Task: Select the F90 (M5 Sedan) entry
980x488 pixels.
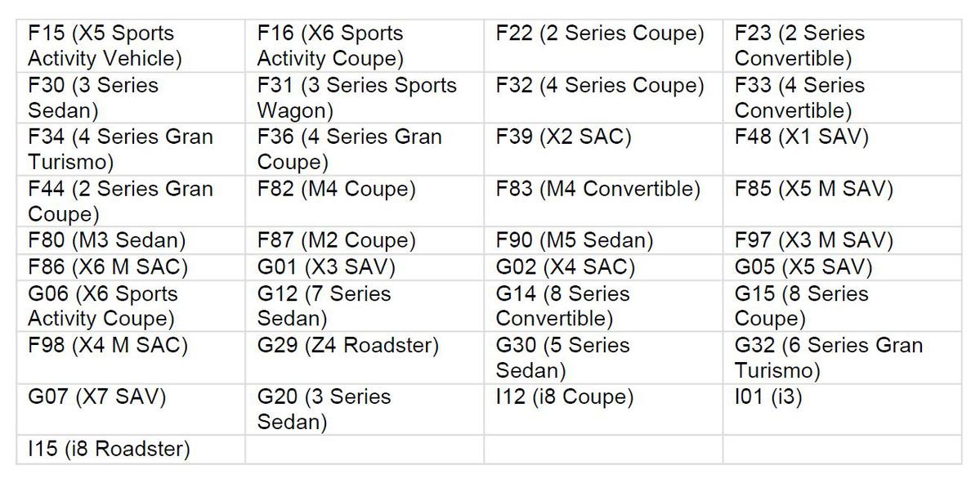Action: click(575, 240)
